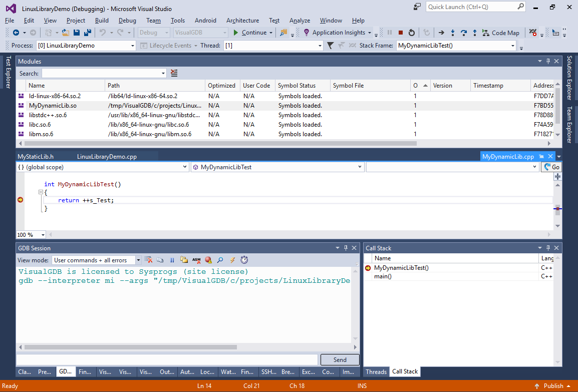
Task: Switch to the MyStaticLib.h tab
Action: pyautogui.click(x=36, y=157)
